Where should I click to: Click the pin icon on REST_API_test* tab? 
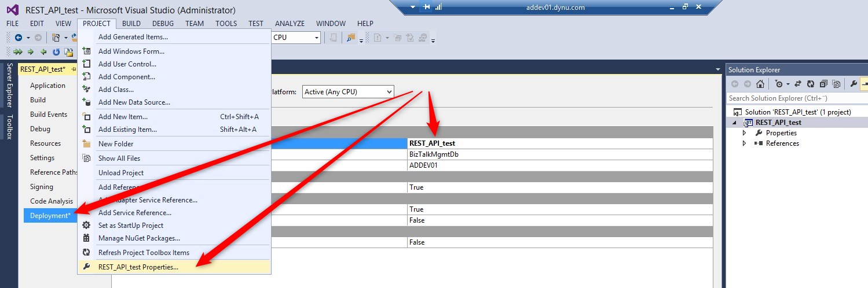[x=74, y=69]
